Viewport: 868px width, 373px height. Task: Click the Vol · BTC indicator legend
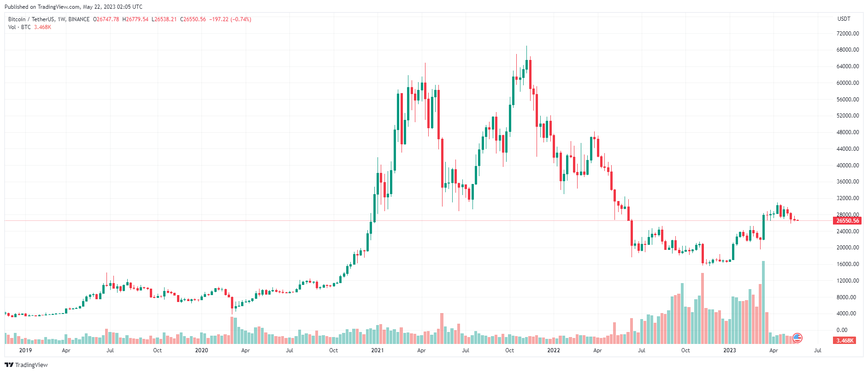(x=19, y=27)
